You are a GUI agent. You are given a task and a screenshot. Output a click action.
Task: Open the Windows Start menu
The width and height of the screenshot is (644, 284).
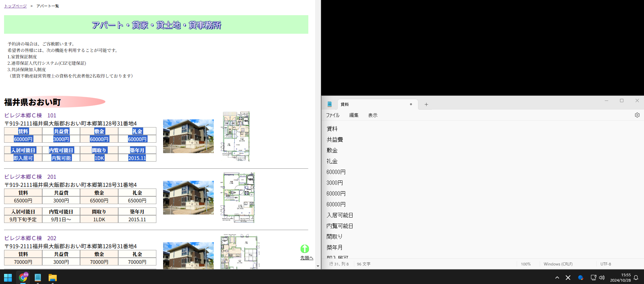point(8,278)
